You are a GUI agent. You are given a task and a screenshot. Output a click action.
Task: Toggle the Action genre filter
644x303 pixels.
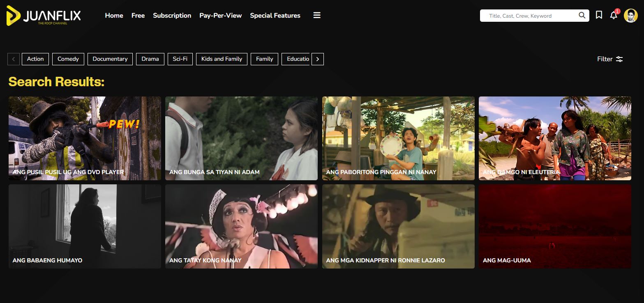click(35, 59)
